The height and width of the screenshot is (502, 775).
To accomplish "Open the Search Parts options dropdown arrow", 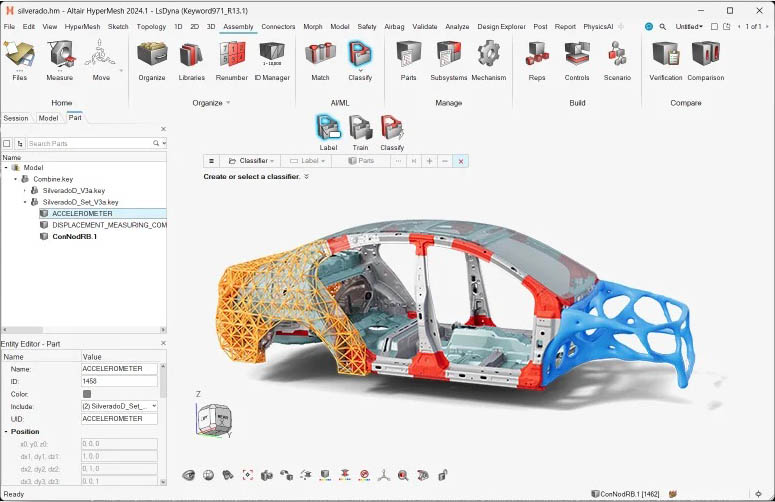I will [164, 143].
